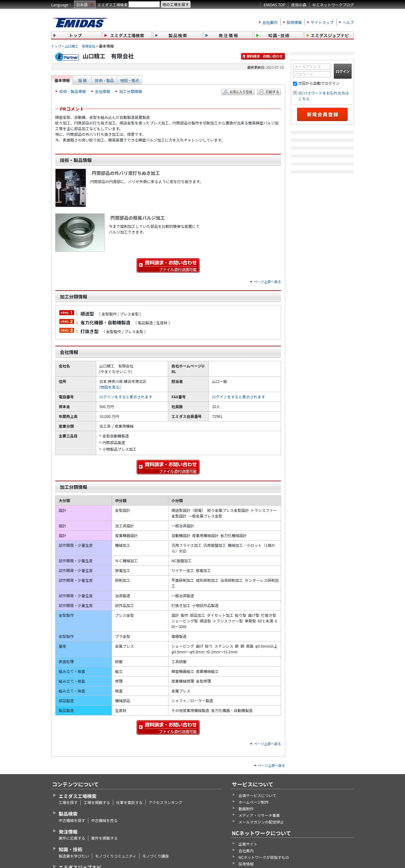Screen dimensions: 405x868
Task: Switch to the 技術・製品 tab
Action: point(104,80)
